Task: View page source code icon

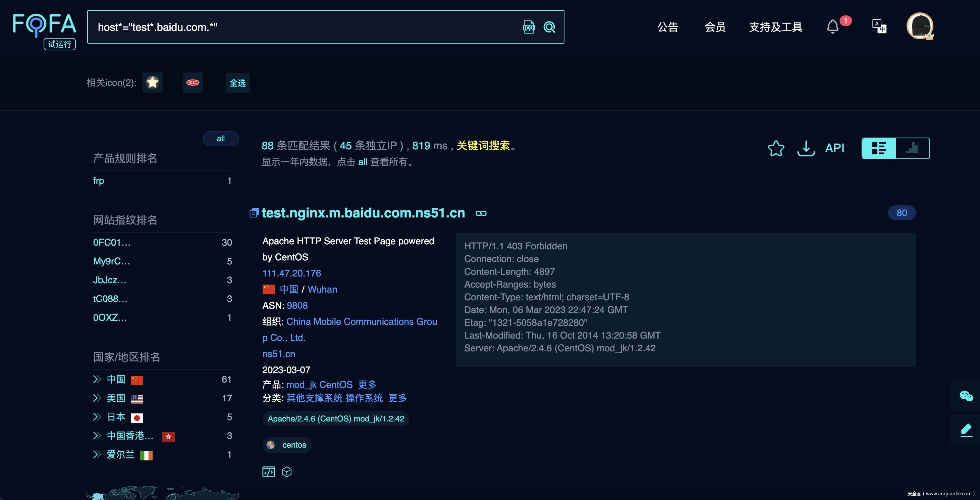Action: tap(269, 472)
